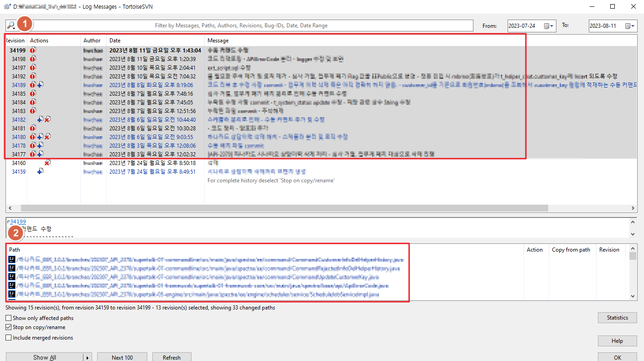Disable Stop on copy/rename
The image size is (644, 361).
click(8, 327)
